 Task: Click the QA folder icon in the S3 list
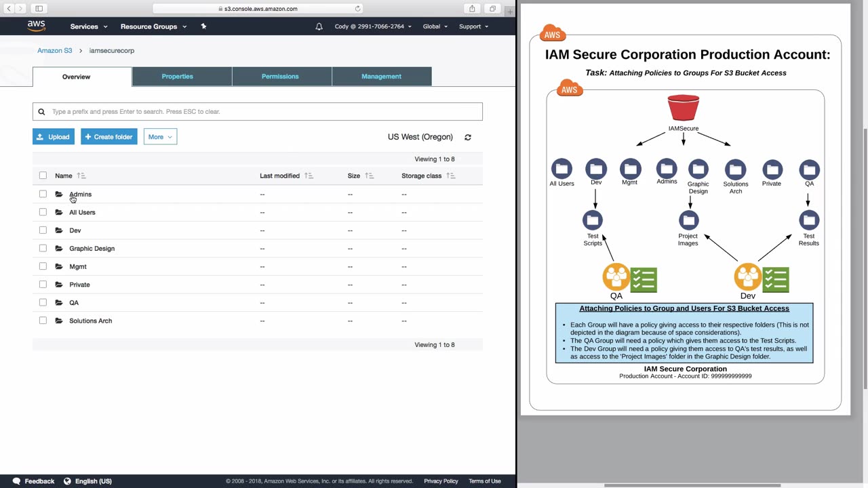coord(59,303)
